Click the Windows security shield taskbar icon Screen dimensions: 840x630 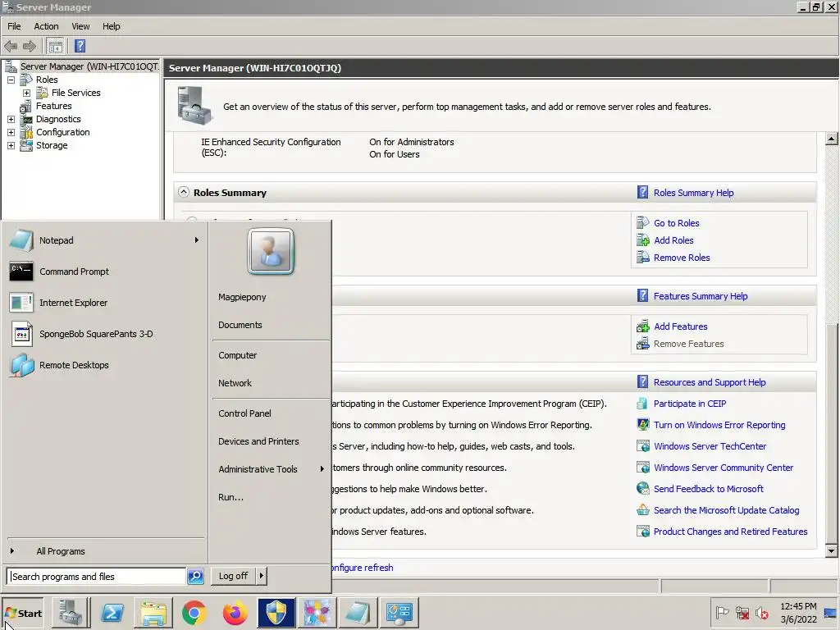point(276,613)
